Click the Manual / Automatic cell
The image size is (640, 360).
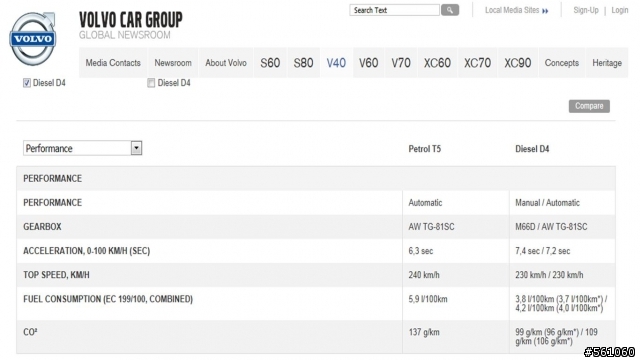[547, 203]
